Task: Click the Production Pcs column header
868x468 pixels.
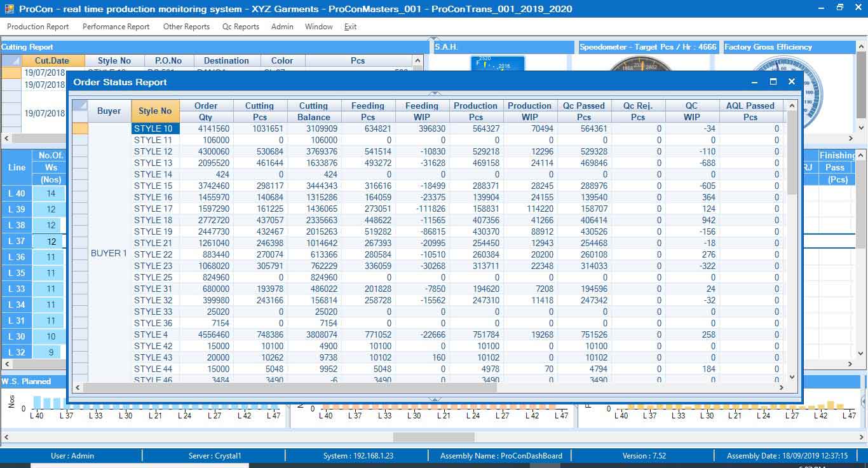Action: 476,111
